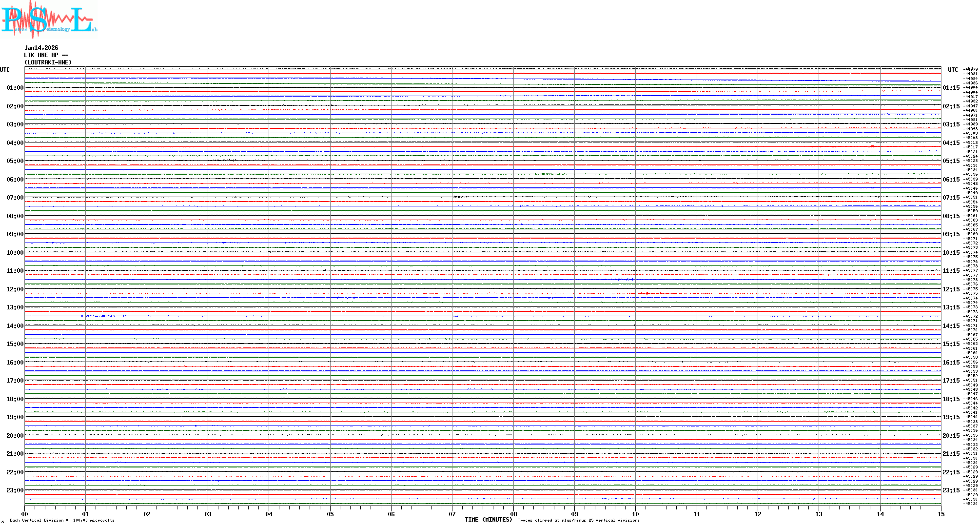The width and height of the screenshot is (980, 527).
Task: Select the 19:15 marker on right side
Action: tap(951, 417)
